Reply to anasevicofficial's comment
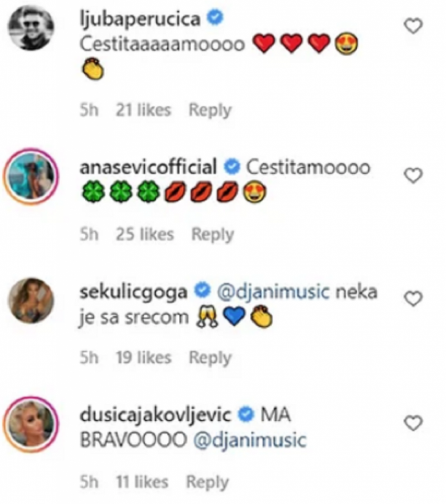Screen dimensions: 446x504 213,234
